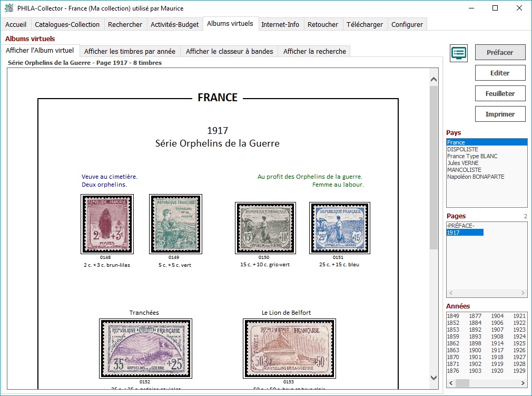Image resolution: width=532 pixels, height=396 pixels.
Task: Open the Rechercher tab
Action: click(x=125, y=24)
